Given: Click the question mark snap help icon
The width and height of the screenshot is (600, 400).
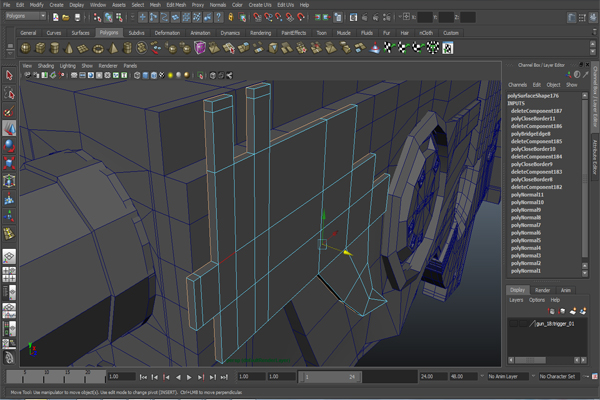Looking at the screenshot, I should (x=218, y=17).
